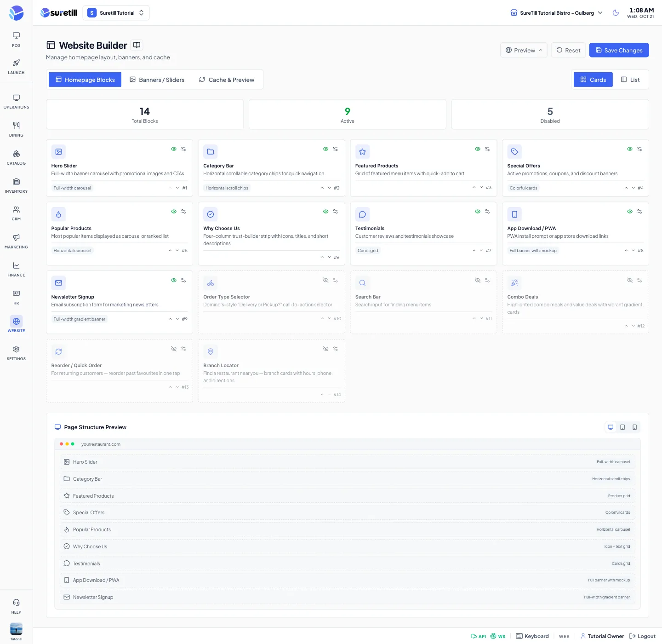Open Hero Slider block settings sliders icon
The width and height of the screenshot is (662, 644).
click(x=183, y=149)
